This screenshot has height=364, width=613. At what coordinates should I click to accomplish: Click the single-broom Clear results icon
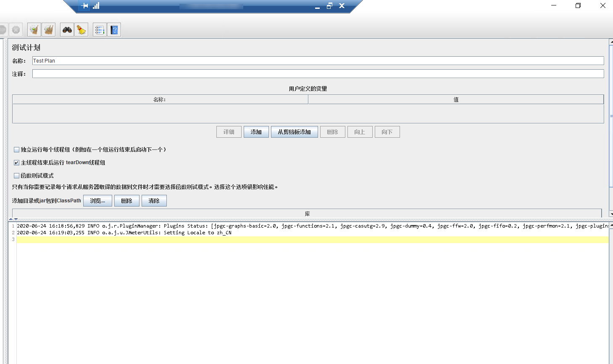(34, 29)
